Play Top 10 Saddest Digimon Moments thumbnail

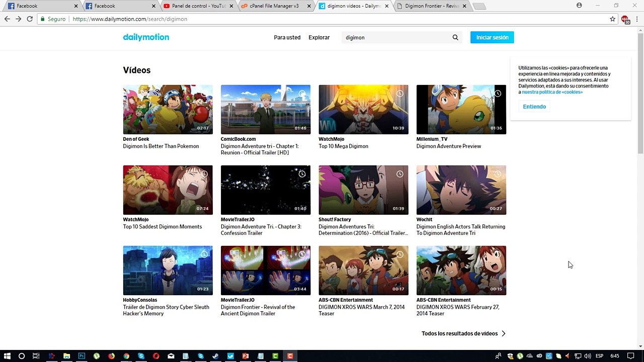point(168,190)
